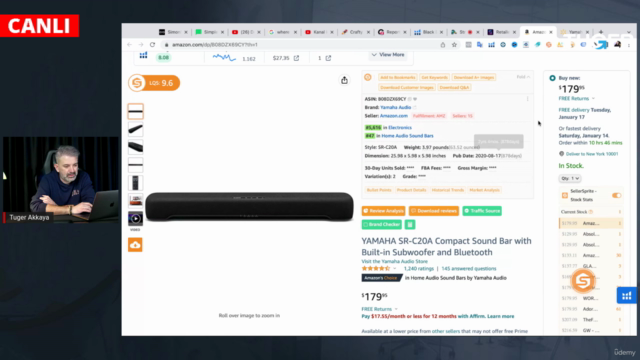
Task: Expand FREE Returns under main price
Action: pos(379,309)
